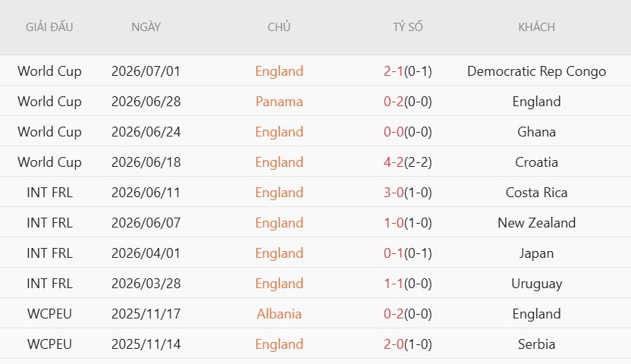The height and width of the screenshot is (364, 631).
Task: Click the 4-2(2-2) score against Croatia
Action: pos(408,162)
